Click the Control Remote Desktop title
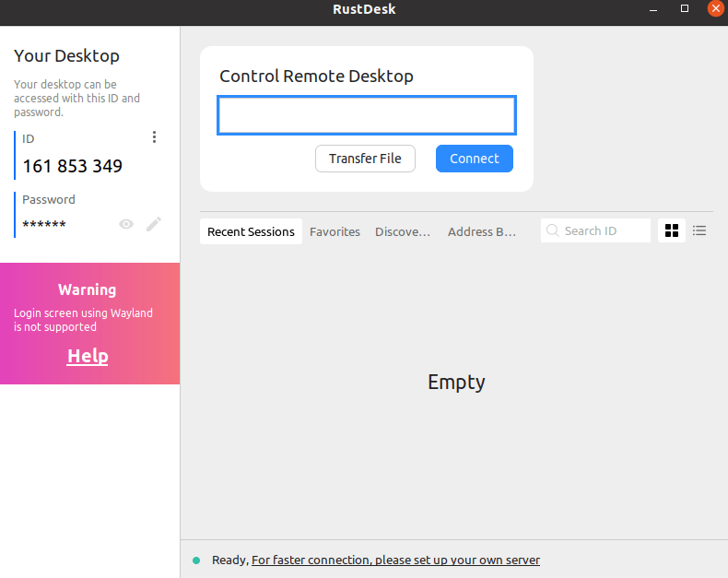 point(316,76)
